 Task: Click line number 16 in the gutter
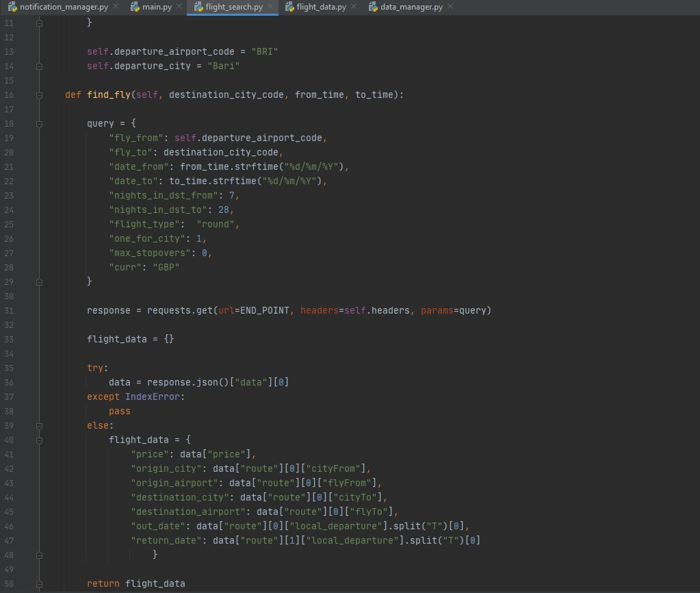(x=9, y=94)
